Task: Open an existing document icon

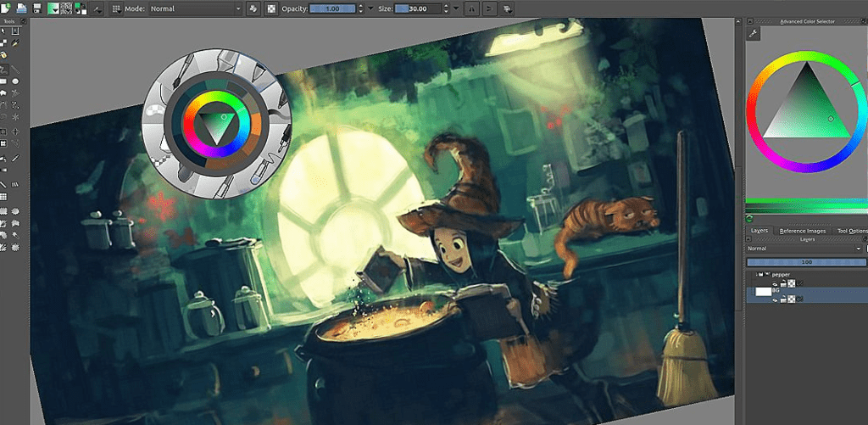Action: pyautogui.click(x=21, y=8)
